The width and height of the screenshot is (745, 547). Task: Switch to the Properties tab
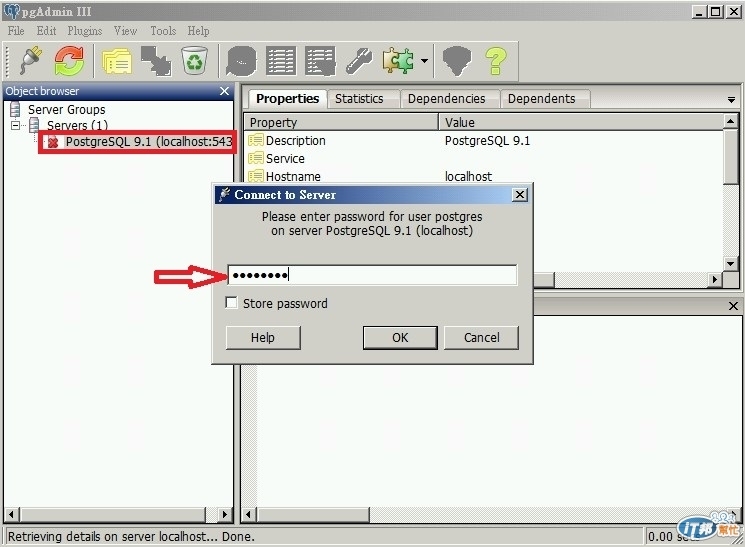[x=287, y=98]
